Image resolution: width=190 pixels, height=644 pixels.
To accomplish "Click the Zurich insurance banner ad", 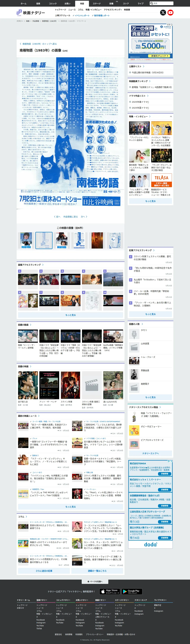I will point(150,42).
